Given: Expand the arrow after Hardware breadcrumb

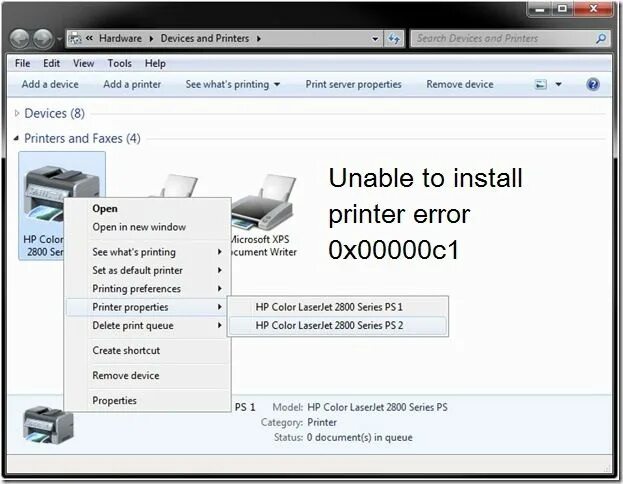Looking at the screenshot, I should coord(151,39).
